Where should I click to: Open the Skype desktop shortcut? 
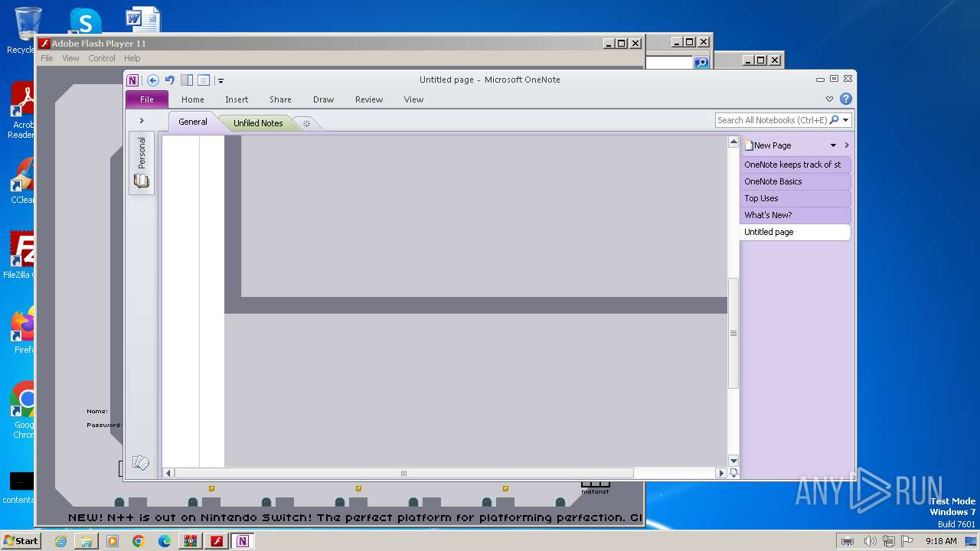click(x=85, y=21)
